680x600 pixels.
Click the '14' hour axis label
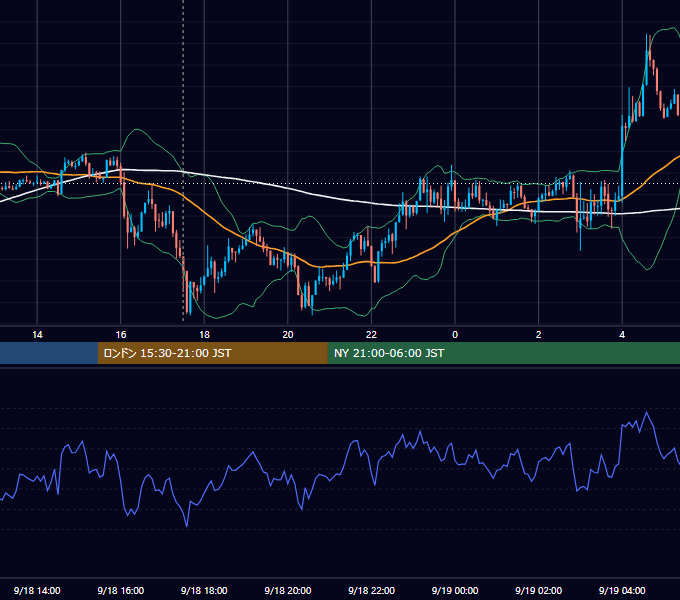[x=37, y=335]
